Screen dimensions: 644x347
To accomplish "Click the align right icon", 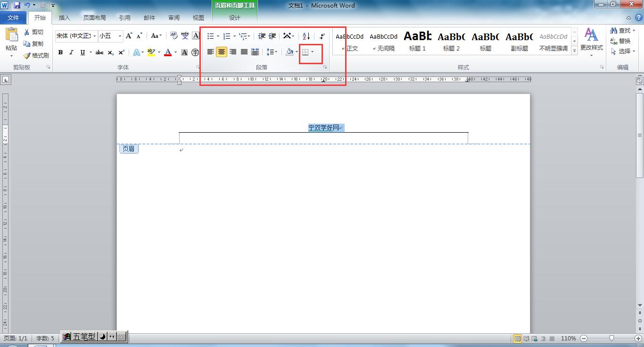I will [233, 52].
